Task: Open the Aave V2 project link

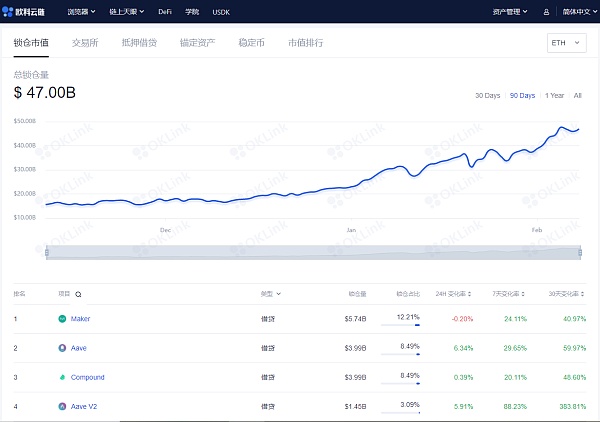Action: (x=86, y=407)
